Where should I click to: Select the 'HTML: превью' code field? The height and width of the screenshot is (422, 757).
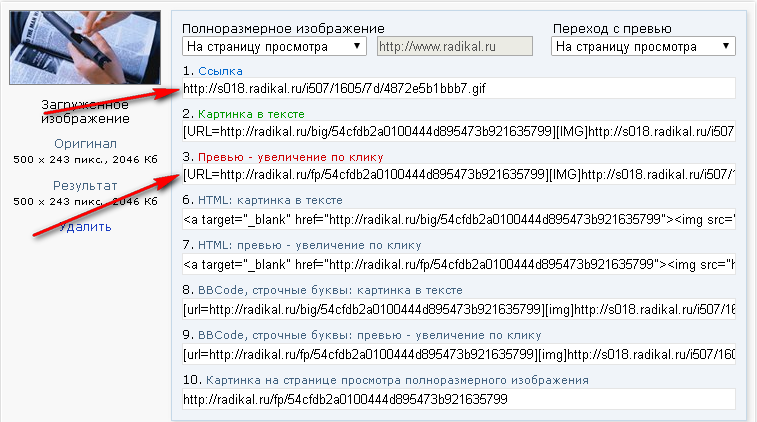[x=459, y=264]
